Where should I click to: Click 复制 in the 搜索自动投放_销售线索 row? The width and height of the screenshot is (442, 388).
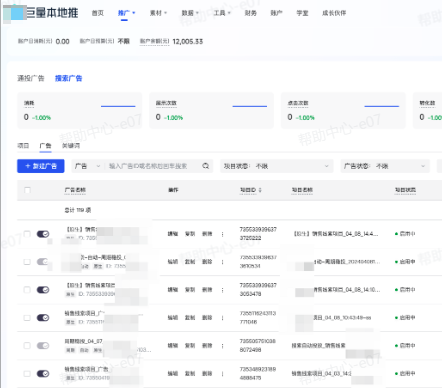[190, 346]
